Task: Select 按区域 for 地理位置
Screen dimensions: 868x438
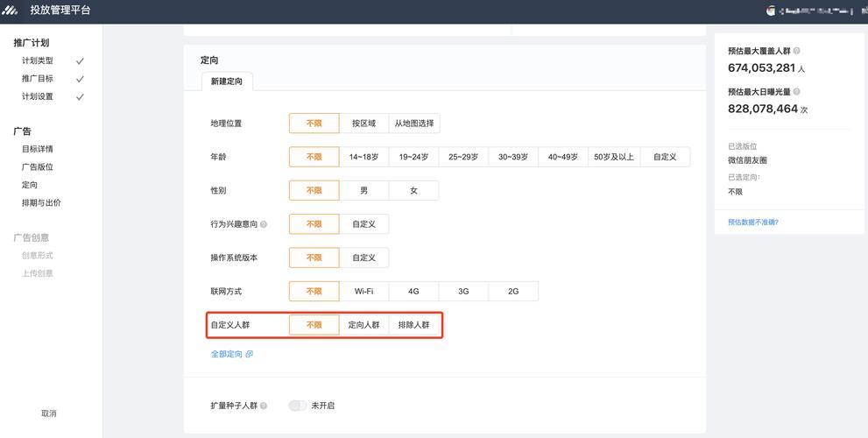Action: (x=363, y=124)
